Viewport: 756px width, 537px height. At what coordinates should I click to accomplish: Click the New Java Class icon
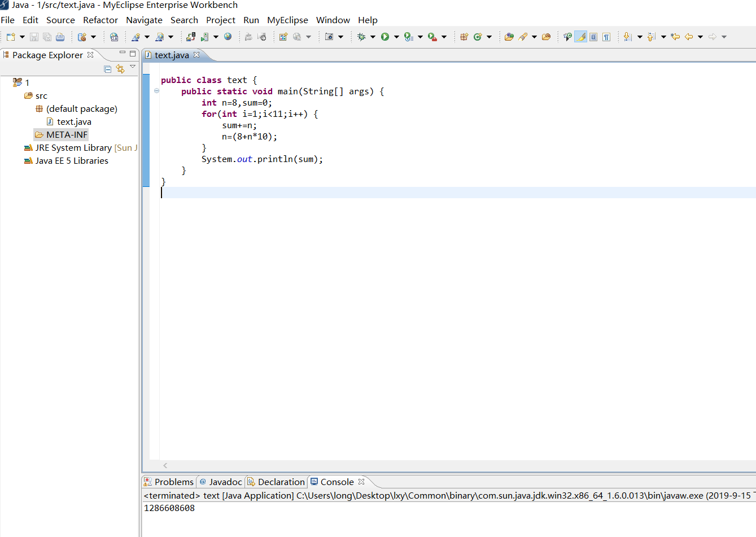pyautogui.click(x=478, y=37)
